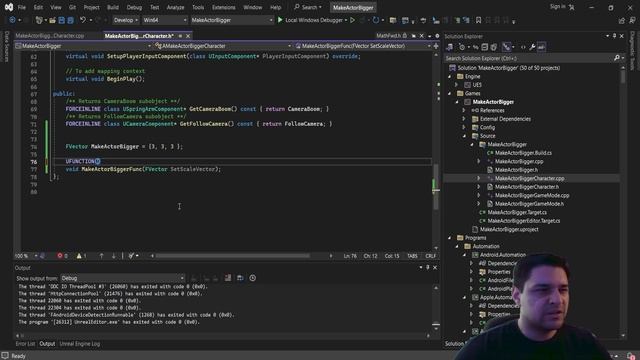The width and height of the screenshot is (640, 360).
Task: Select MakeActorBigger.Build.cs file
Action: [x=523, y=153]
